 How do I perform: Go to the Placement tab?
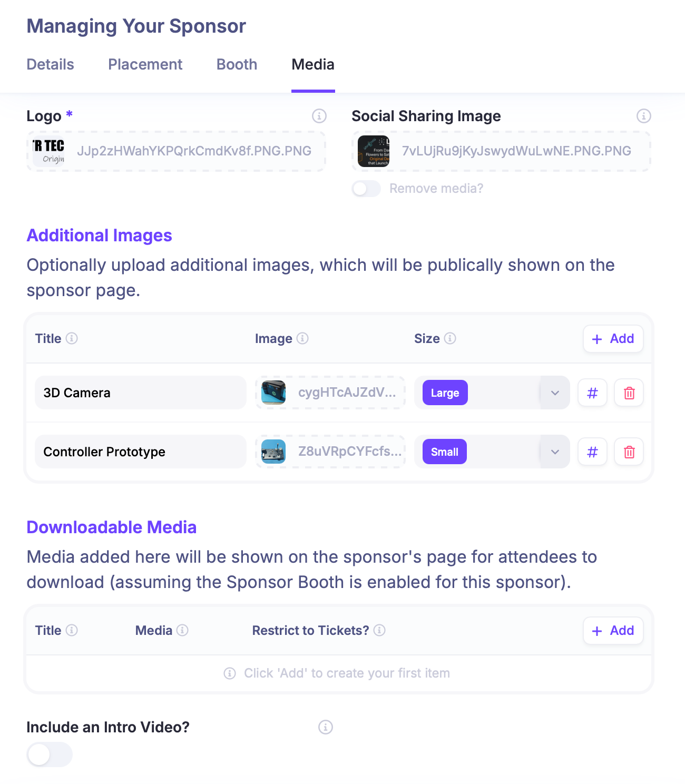(x=145, y=64)
